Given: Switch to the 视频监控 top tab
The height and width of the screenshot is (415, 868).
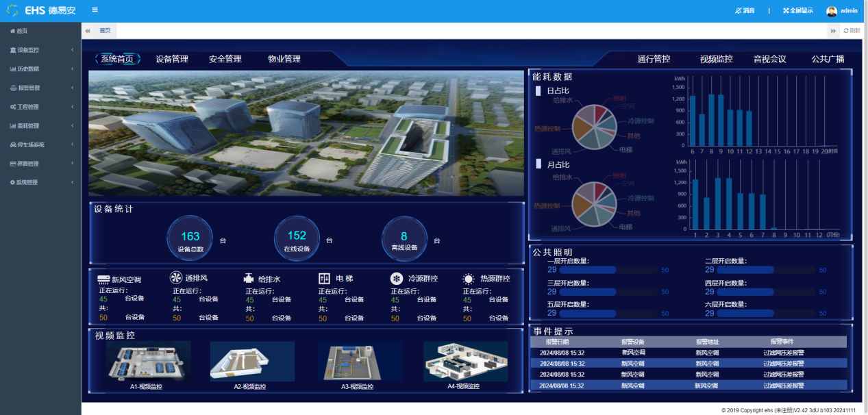Looking at the screenshot, I should tap(717, 59).
